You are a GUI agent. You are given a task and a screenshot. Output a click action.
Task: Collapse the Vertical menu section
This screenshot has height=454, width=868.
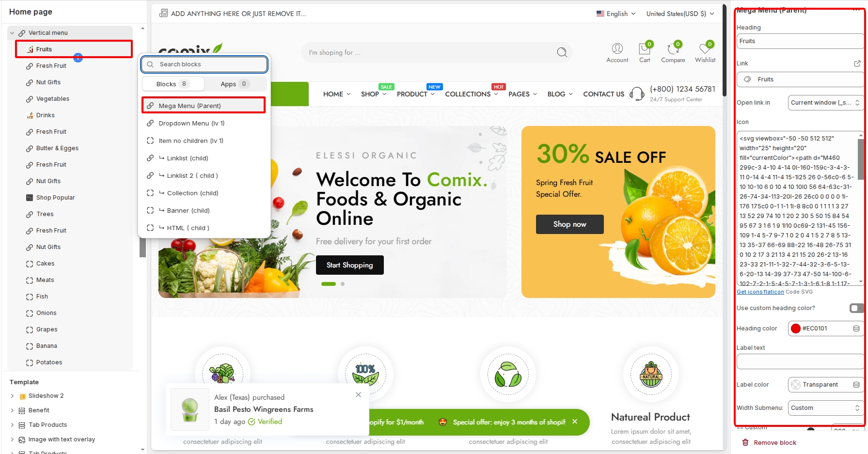tap(12, 33)
